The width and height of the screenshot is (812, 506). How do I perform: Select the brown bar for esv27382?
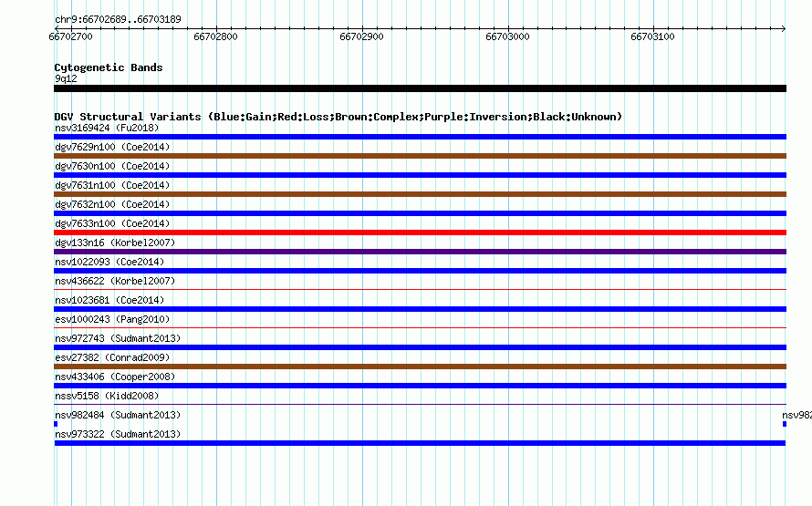tap(420, 367)
